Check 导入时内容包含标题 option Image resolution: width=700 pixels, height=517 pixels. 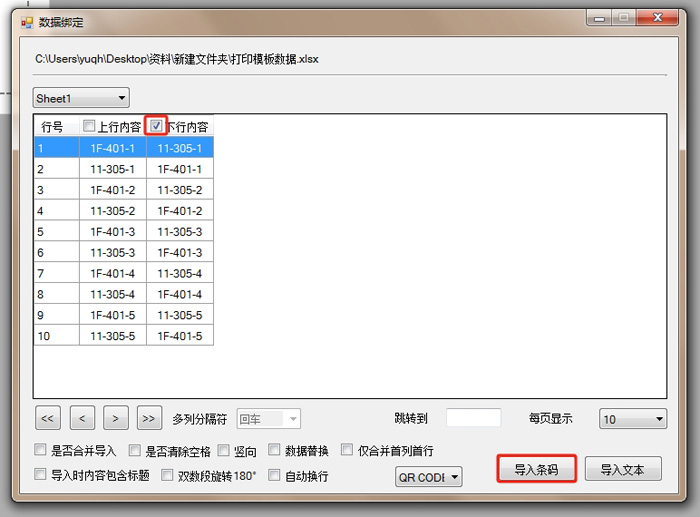tap(40, 474)
